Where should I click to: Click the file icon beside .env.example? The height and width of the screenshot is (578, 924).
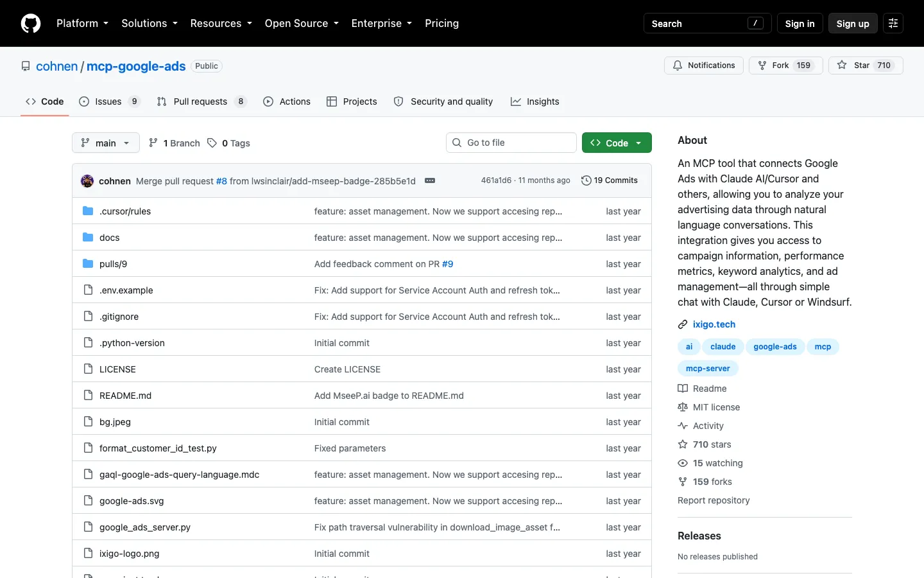pyautogui.click(x=88, y=290)
